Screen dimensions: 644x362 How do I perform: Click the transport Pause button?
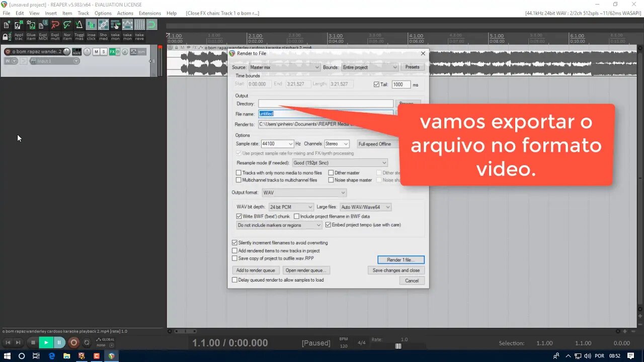59,342
